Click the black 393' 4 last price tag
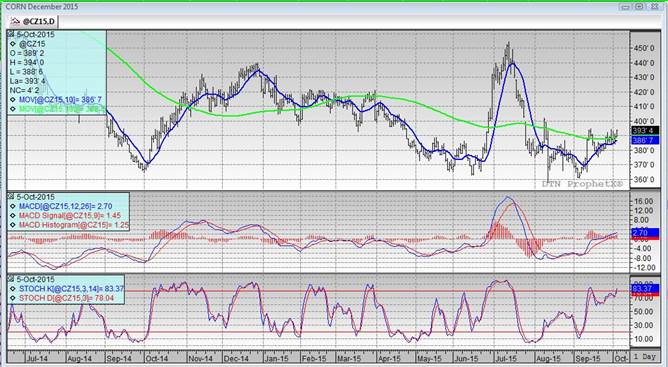This screenshot has width=668, height=367. [x=644, y=131]
